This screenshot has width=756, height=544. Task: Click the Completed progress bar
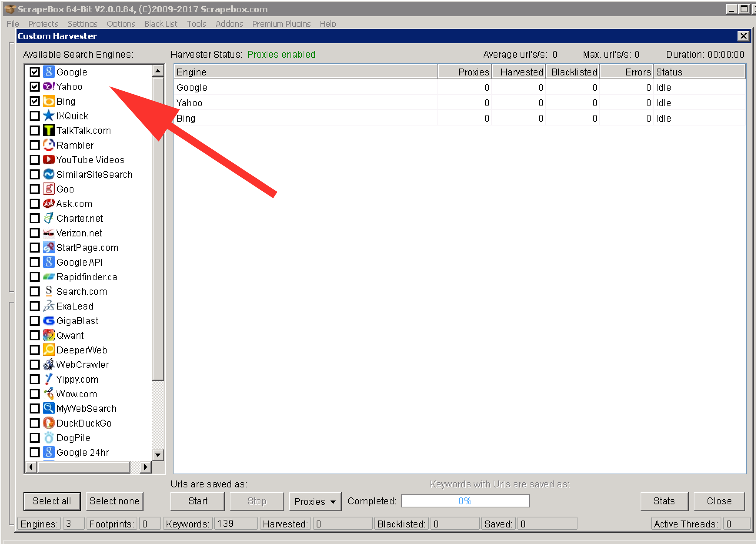[465, 501]
